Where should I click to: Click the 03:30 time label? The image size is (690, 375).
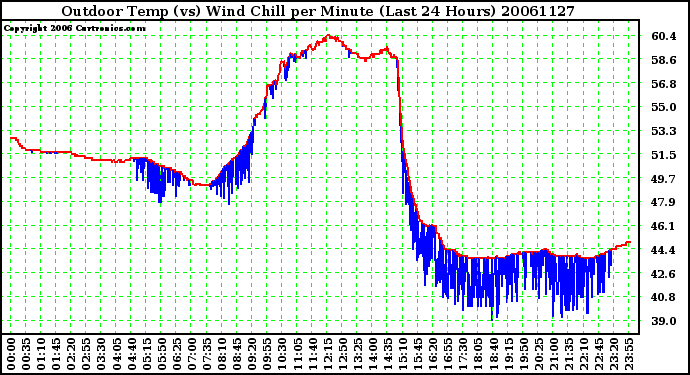[x=101, y=354]
